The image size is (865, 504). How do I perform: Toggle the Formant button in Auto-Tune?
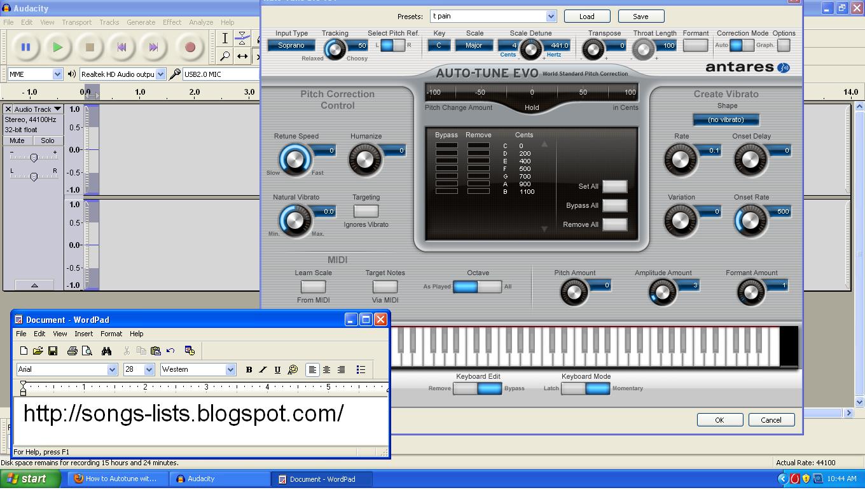pyautogui.click(x=695, y=45)
